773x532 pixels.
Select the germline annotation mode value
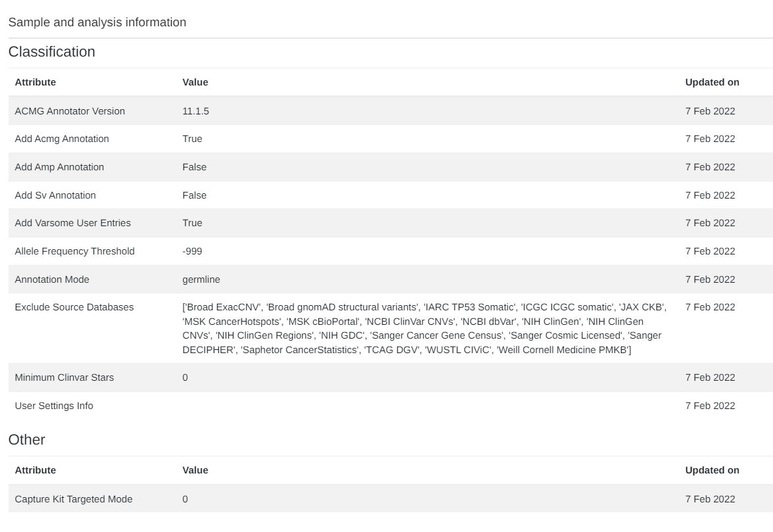tap(201, 279)
